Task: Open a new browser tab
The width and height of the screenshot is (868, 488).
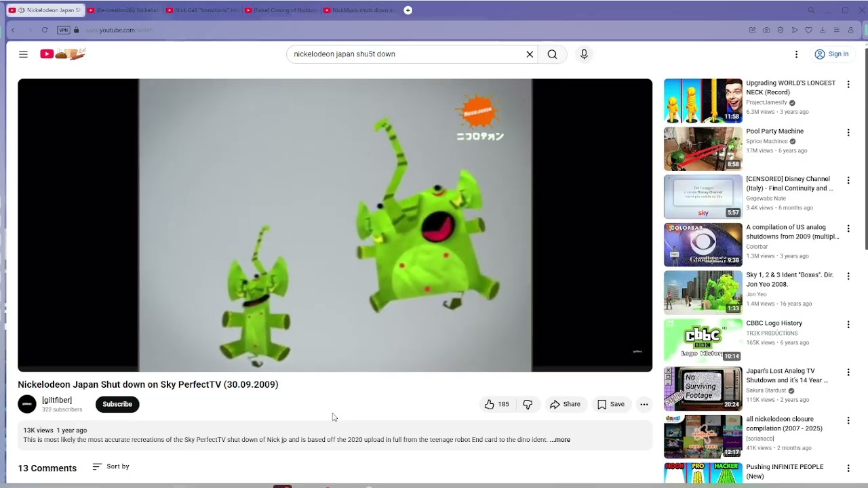Action: 408,10
